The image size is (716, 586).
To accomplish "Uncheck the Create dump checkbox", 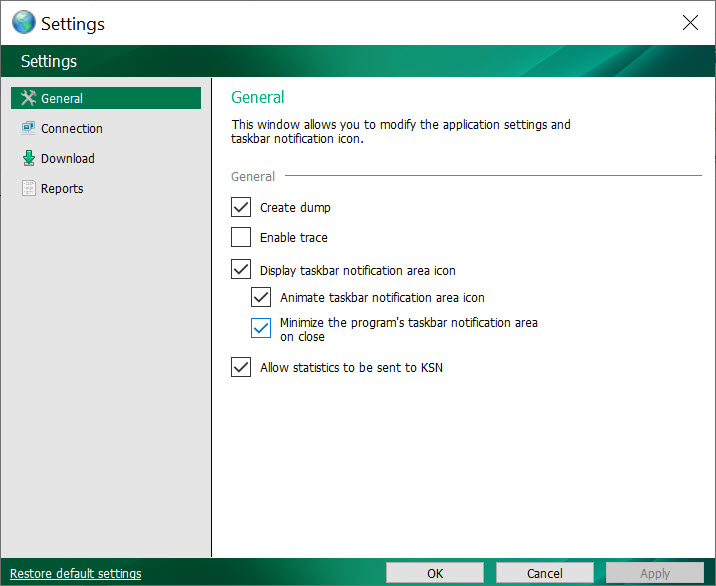I will click(241, 207).
